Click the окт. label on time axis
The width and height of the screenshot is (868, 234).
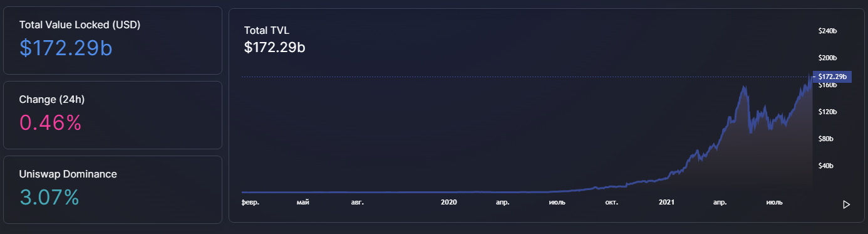pos(612,202)
